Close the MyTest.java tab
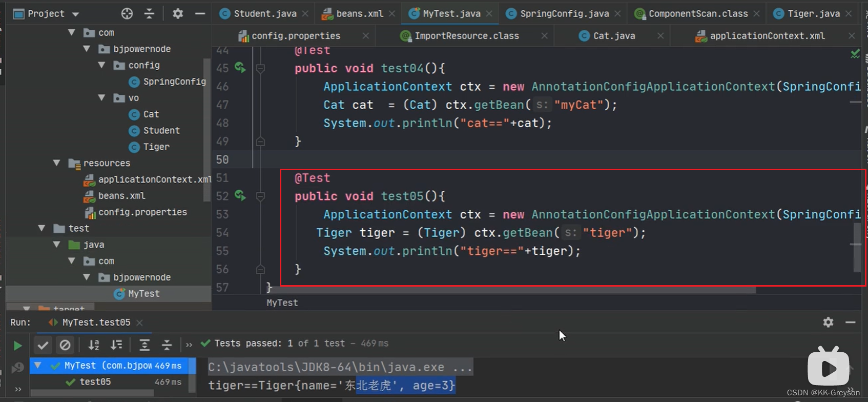Image resolution: width=868 pixels, height=402 pixels. point(489,14)
